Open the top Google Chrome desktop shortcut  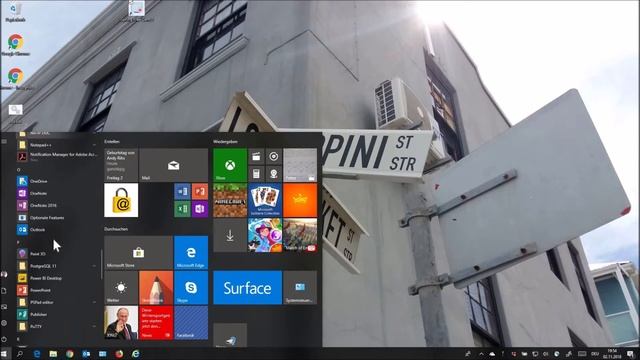pyautogui.click(x=15, y=45)
